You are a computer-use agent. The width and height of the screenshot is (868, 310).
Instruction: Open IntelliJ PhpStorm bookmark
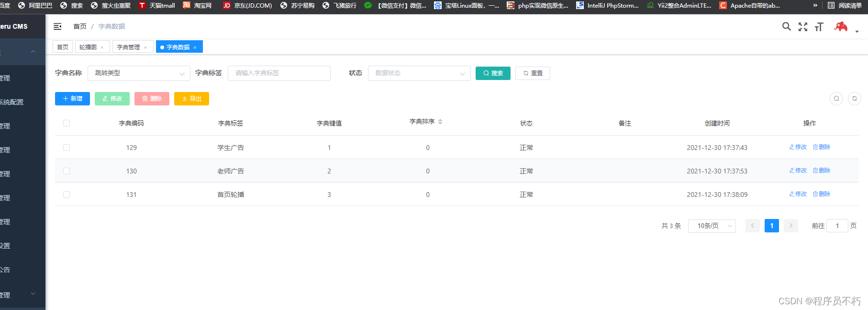coord(608,6)
